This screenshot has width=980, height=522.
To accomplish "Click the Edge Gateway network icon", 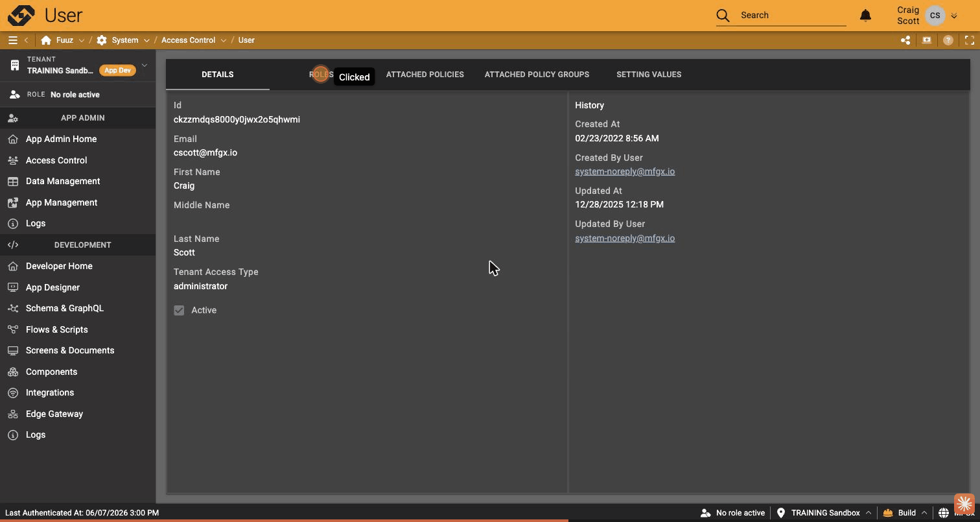I will click(12, 414).
